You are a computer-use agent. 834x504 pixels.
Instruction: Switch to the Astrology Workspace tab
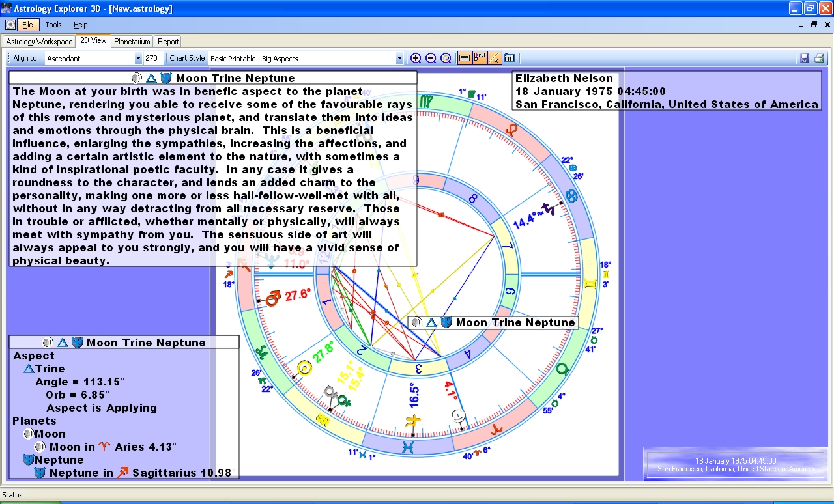pos(39,42)
